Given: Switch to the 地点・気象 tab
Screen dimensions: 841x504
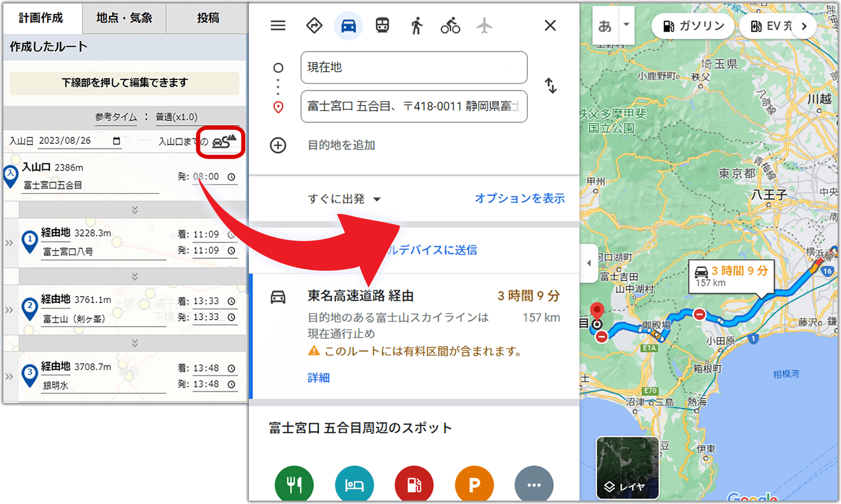Looking at the screenshot, I should 124,18.
